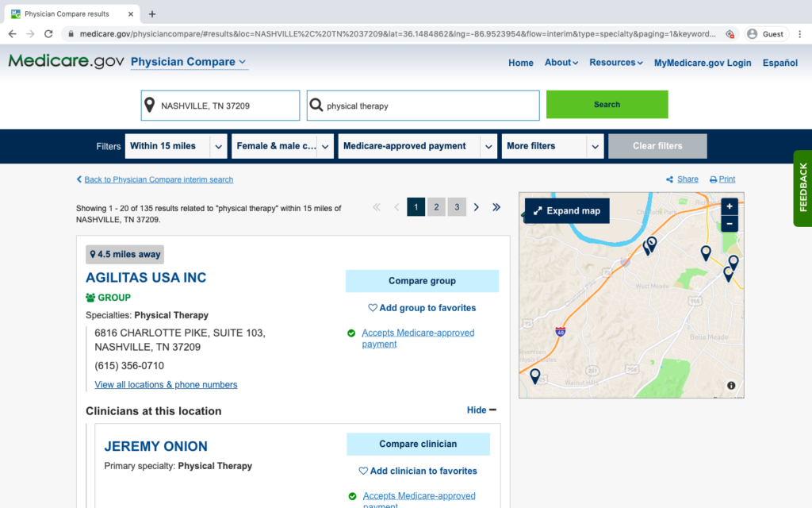Open the About menu
The height and width of the screenshot is (508, 812).
pyautogui.click(x=561, y=62)
